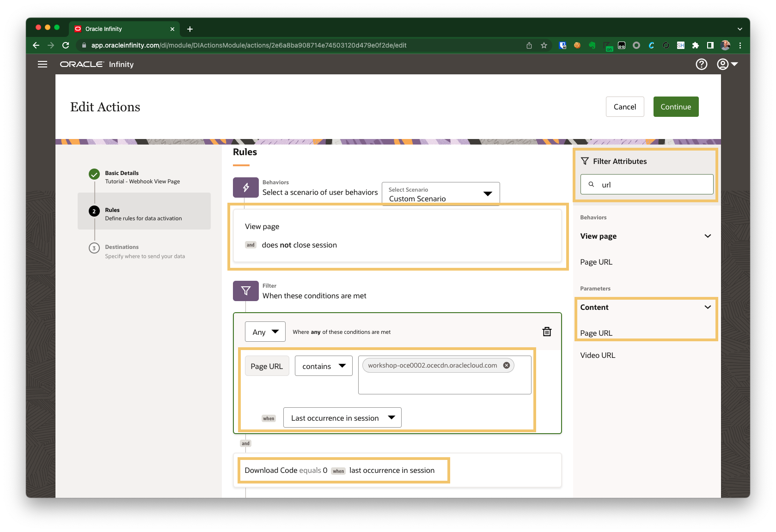Image resolution: width=776 pixels, height=532 pixels.
Task: Open the Chrome profile avatar
Action: click(x=726, y=45)
